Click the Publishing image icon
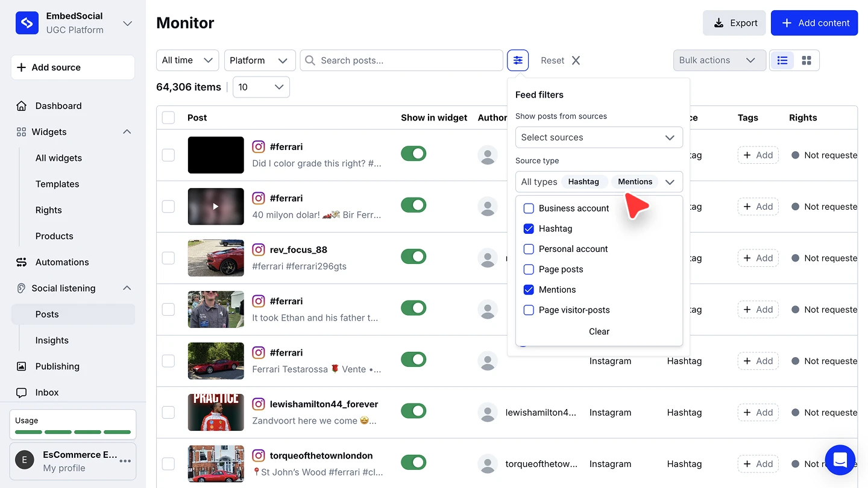This screenshot has height=488, width=868. tap(22, 366)
